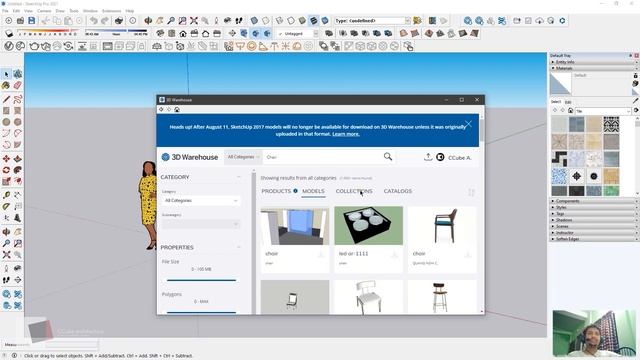The width and height of the screenshot is (640, 360).
Task: Dismiss the blue Heads up banner
Action: tap(468, 124)
